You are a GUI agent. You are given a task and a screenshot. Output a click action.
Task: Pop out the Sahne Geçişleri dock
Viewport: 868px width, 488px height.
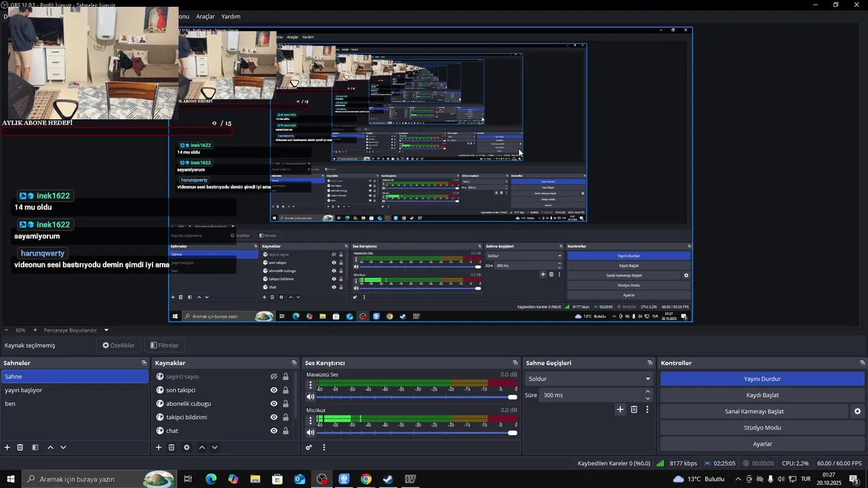[x=650, y=363]
